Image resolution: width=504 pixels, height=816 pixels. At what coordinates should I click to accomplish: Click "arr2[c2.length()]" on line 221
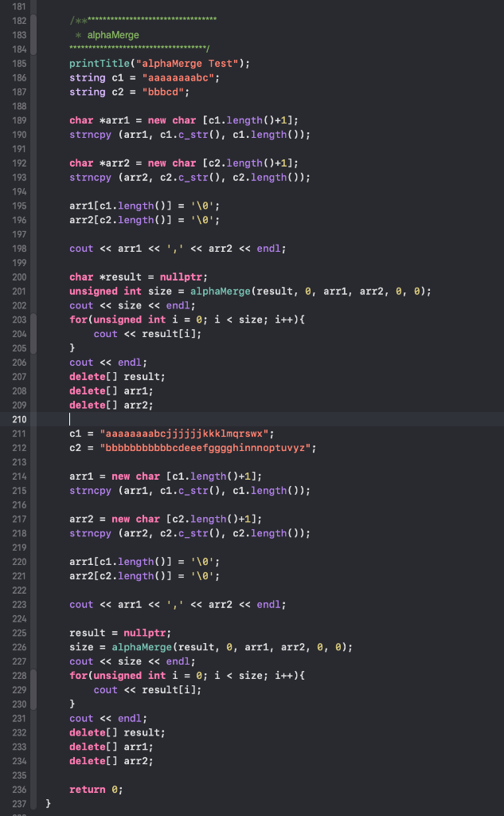[120, 576]
